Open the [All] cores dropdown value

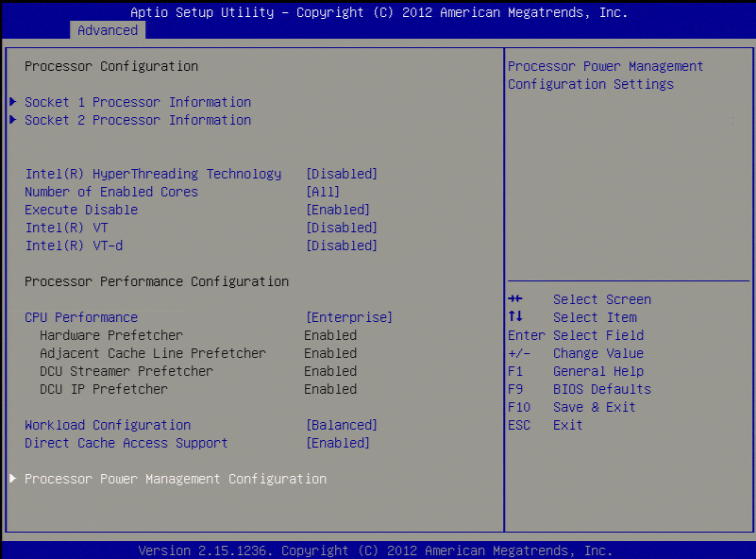coord(323,192)
